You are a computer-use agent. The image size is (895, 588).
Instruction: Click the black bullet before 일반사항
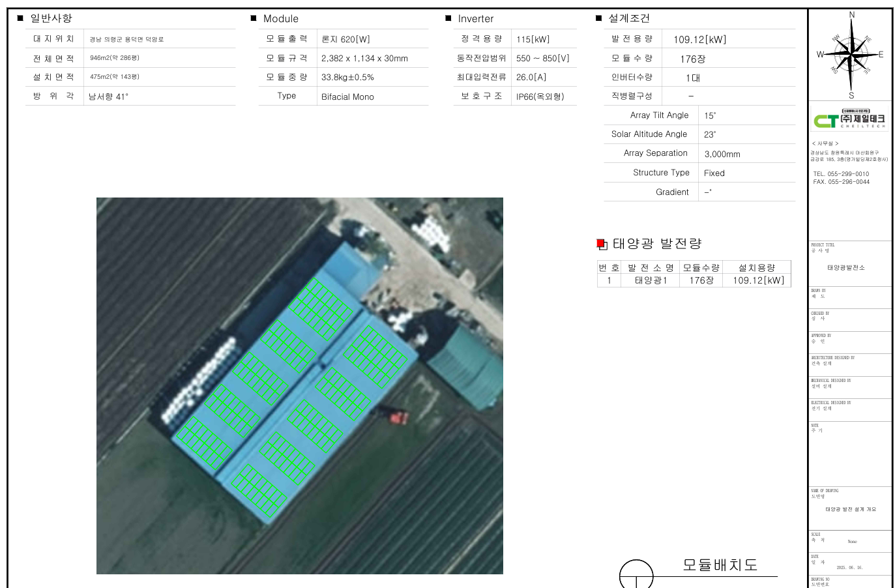pos(20,18)
